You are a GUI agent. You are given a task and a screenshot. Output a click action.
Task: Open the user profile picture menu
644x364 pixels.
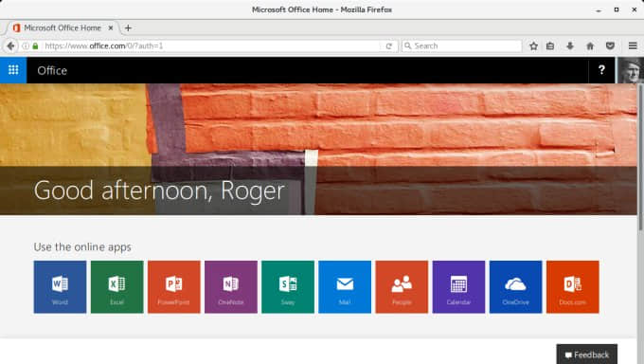pyautogui.click(x=631, y=70)
